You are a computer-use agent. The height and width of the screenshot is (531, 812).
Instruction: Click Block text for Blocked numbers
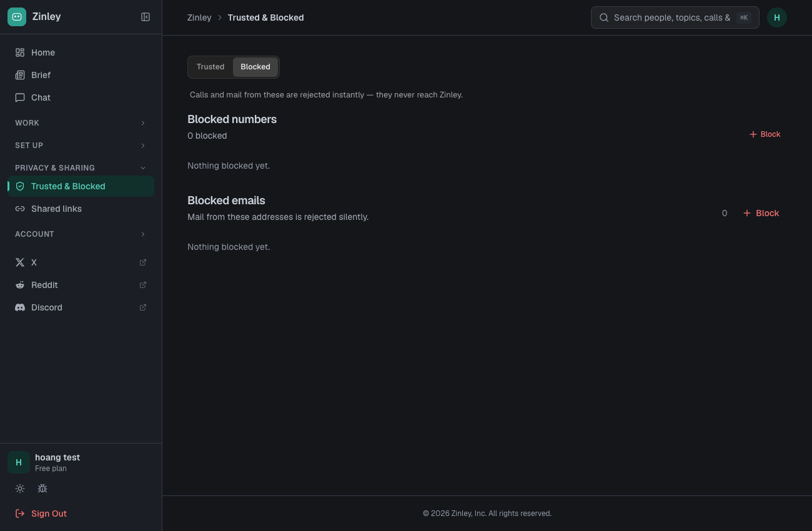pos(770,134)
